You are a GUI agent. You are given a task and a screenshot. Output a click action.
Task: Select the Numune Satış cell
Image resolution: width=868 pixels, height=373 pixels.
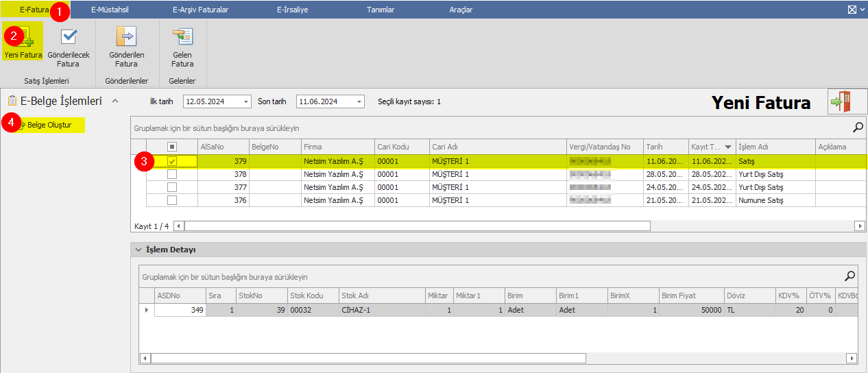click(775, 200)
